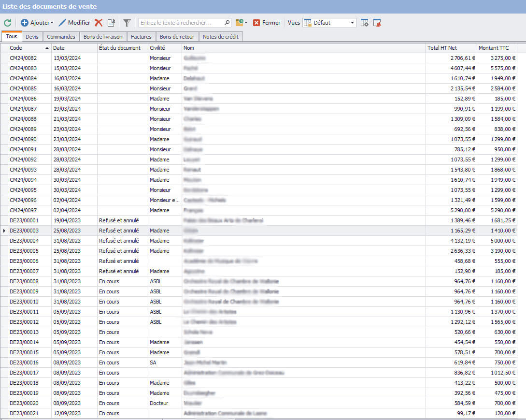The image size is (526, 420).
Task: Click the red X delete icon
Action: (99, 23)
